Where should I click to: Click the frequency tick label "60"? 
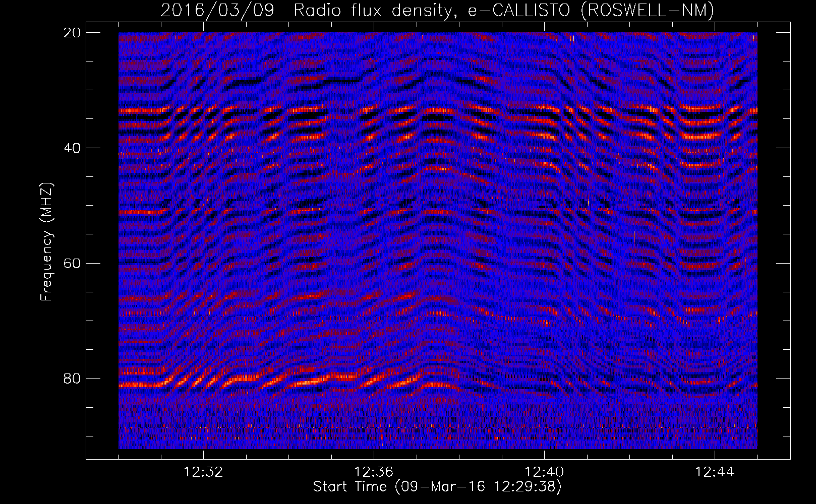pos(72,263)
